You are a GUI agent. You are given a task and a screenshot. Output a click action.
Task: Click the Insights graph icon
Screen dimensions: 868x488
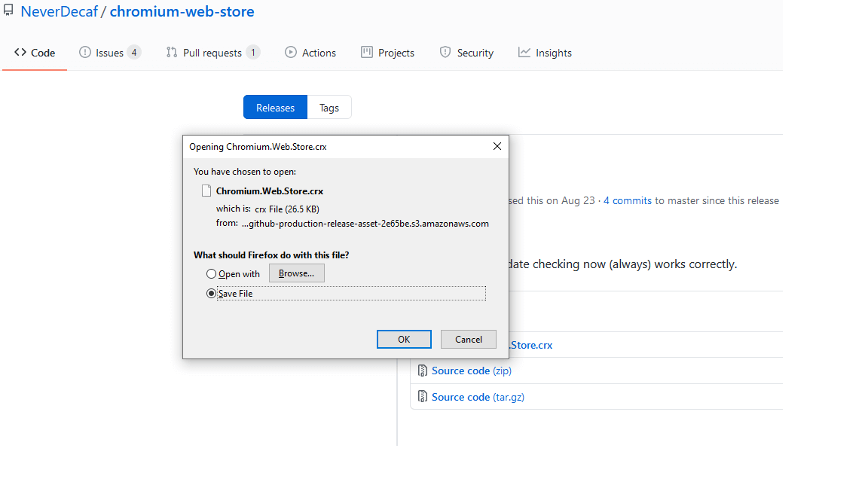(x=524, y=53)
